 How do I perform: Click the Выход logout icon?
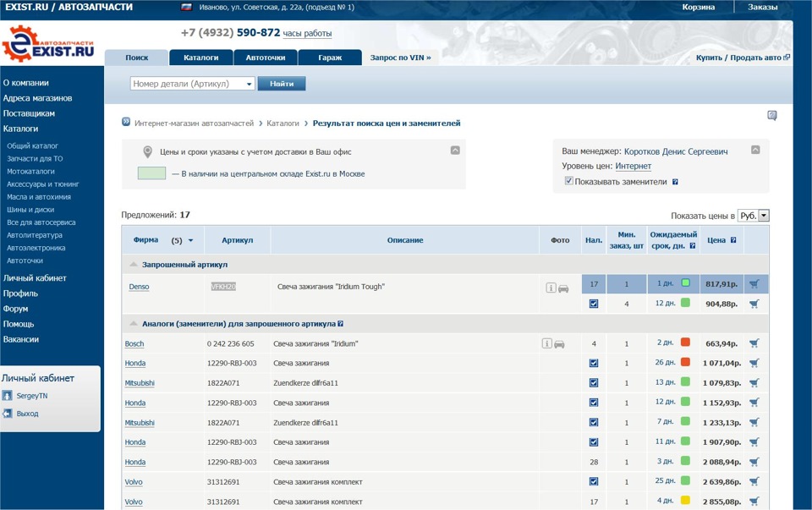[7, 414]
